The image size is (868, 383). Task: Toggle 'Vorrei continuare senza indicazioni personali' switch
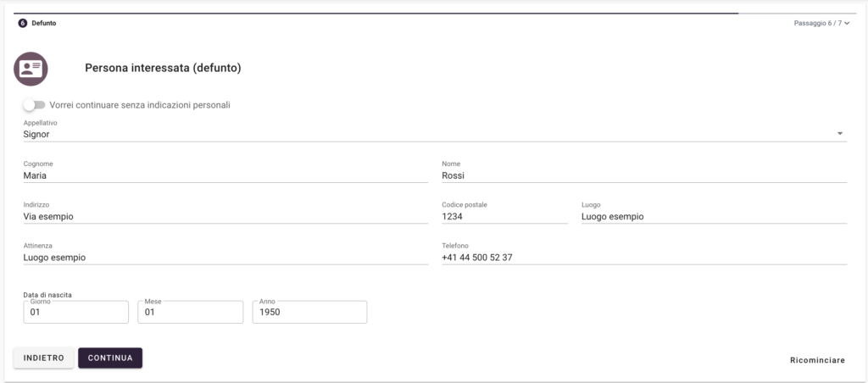(x=34, y=105)
